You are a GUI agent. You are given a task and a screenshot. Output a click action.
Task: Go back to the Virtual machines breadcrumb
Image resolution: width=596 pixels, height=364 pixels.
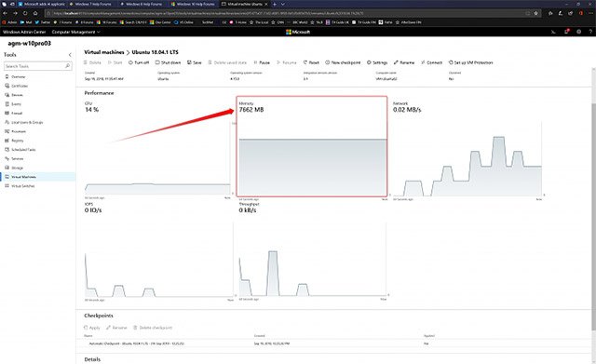104,52
